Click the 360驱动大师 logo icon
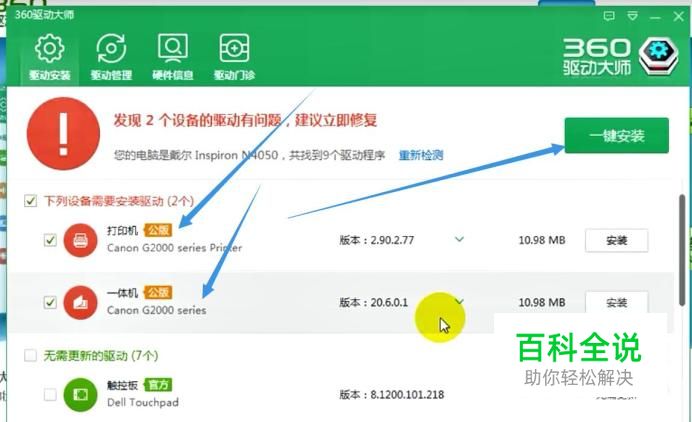Viewport: 692px width, 422px height. (x=658, y=56)
